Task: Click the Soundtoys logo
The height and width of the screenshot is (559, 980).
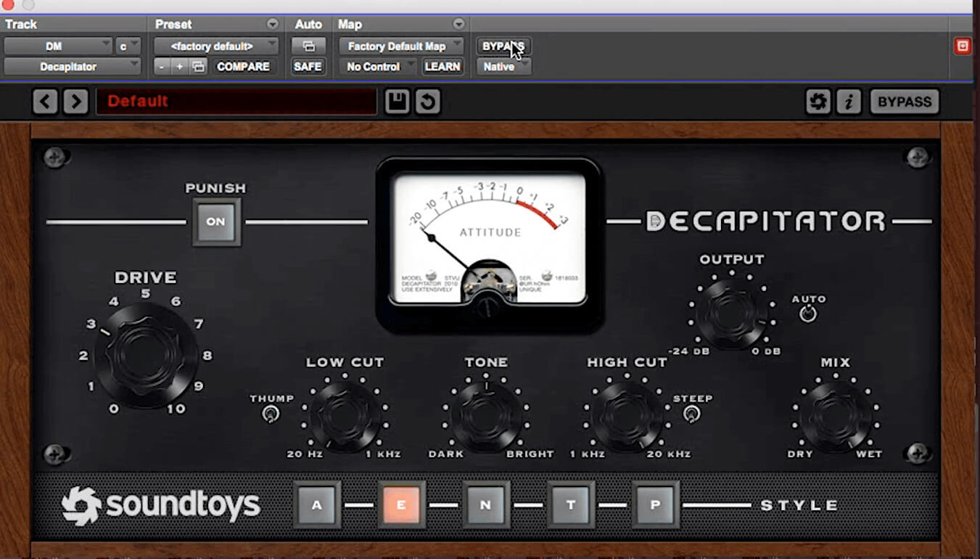Action: (161, 505)
